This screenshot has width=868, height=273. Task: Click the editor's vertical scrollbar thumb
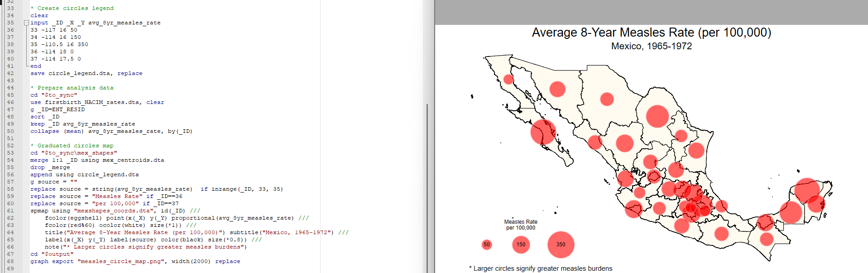[x=427, y=181]
